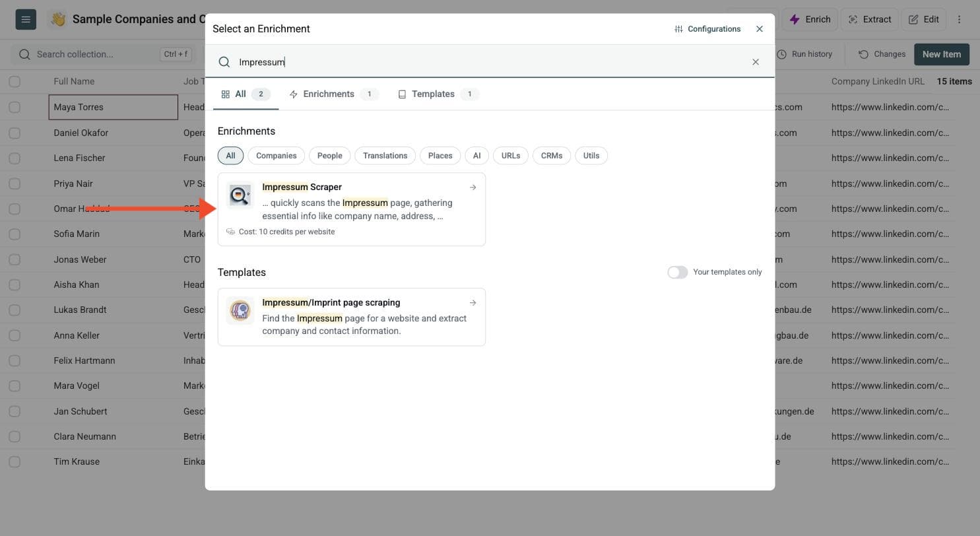Check the Daniel Okafor row checkbox
Viewport: 980px width, 536px height.
(x=15, y=133)
